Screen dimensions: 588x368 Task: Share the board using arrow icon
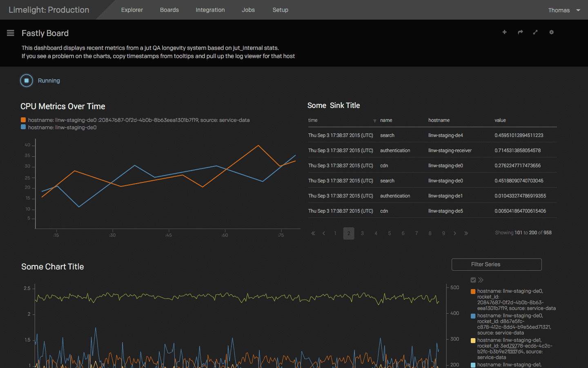[520, 32]
